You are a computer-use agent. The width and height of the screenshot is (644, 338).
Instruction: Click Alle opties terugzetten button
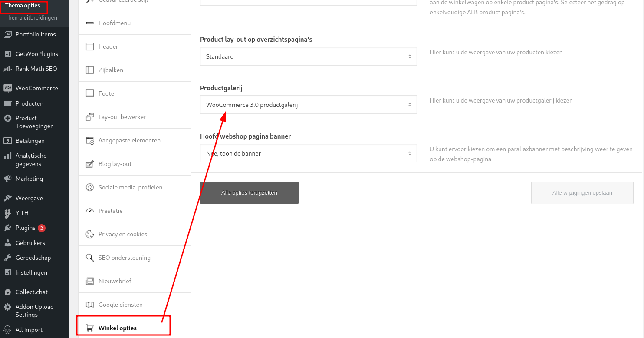point(249,193)
